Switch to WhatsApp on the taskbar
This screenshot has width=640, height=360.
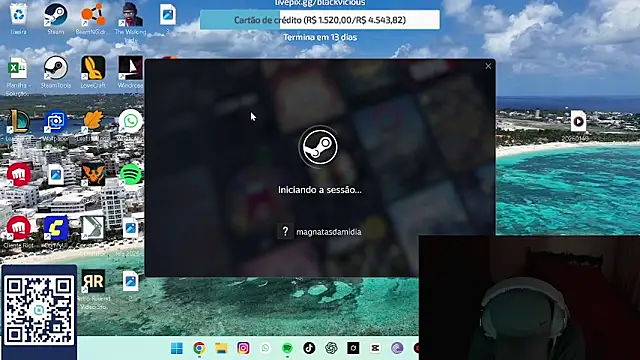[265, 348]
